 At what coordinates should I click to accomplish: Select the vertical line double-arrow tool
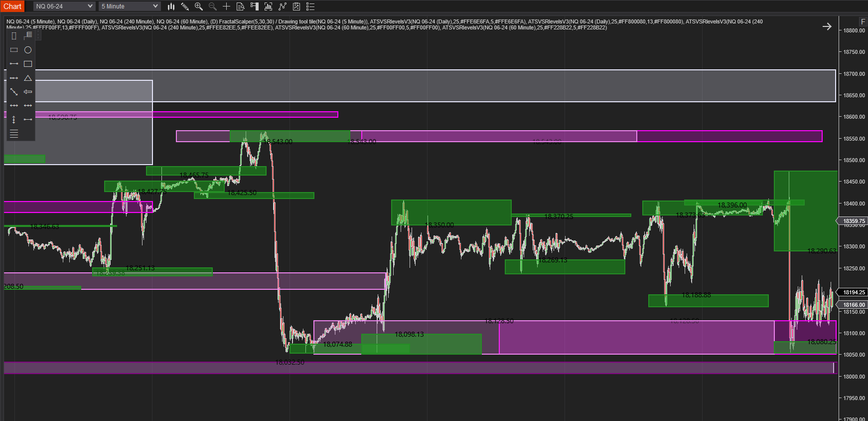pyautogui.click(x=14, y=120)
